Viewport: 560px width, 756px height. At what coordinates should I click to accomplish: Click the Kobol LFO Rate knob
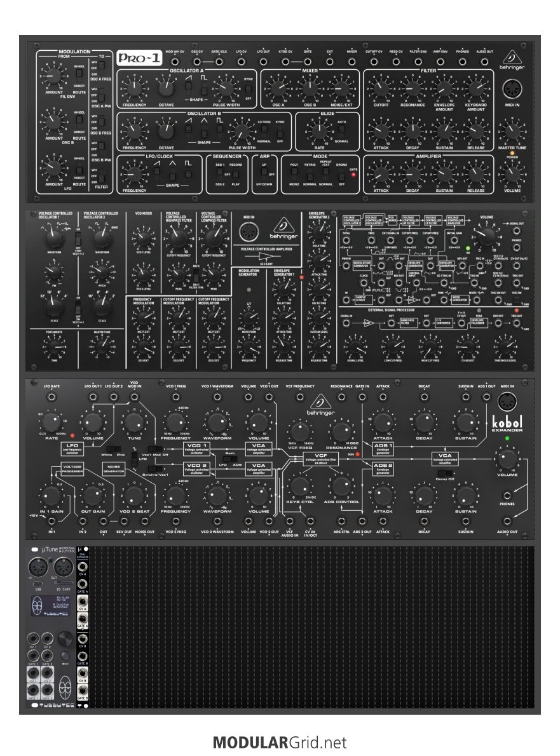pos(51,422)
